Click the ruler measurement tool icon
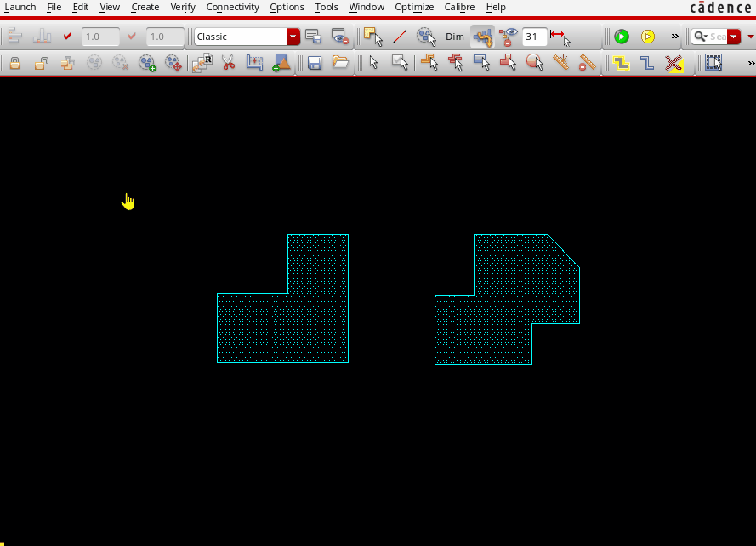This screenshot has width=756, height=546. pyautogui.click(x=560, y=63)
